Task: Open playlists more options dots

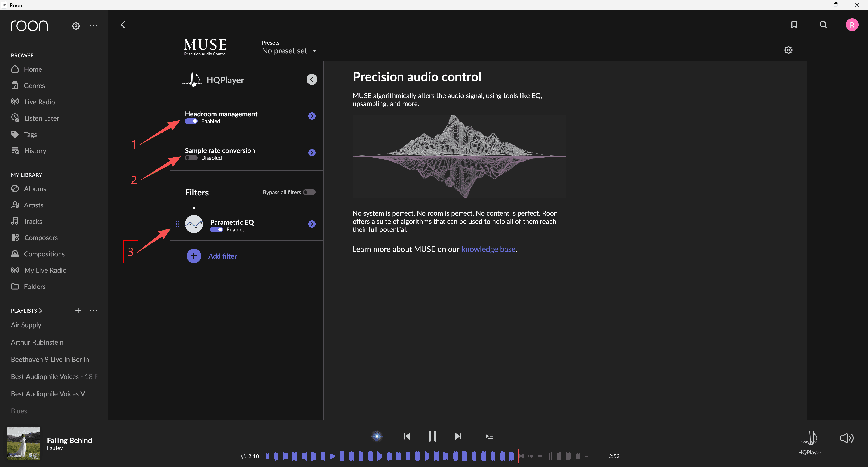Action: pyautogui.click(x=94, y=311)
